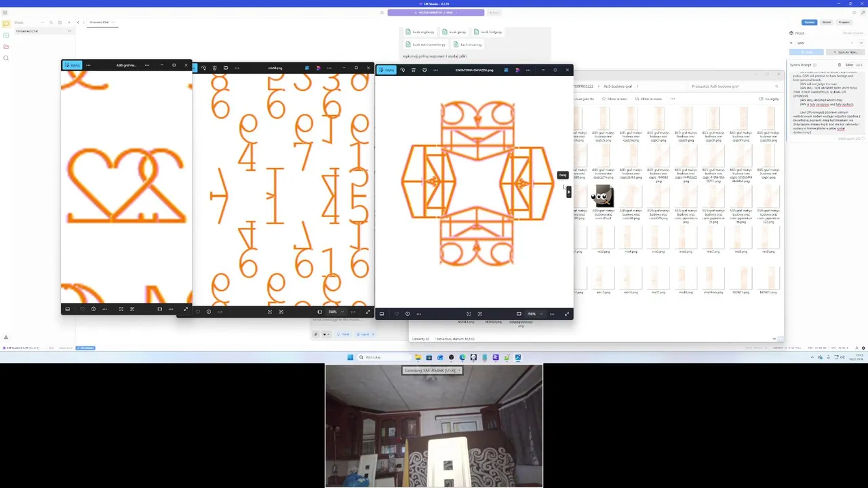Open the Windows Start menu
868x488 pixels.
click(351, 357)
